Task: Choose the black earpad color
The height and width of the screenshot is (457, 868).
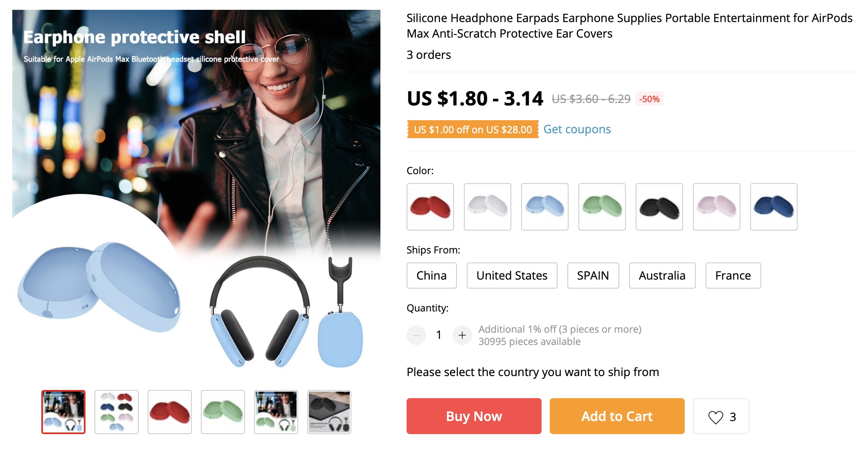Action: (659, 207)
